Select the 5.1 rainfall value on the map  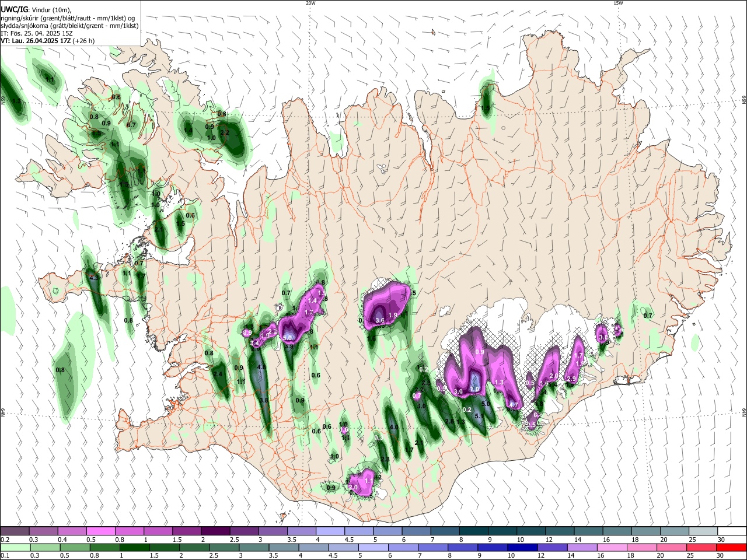(x=479, y=416)
